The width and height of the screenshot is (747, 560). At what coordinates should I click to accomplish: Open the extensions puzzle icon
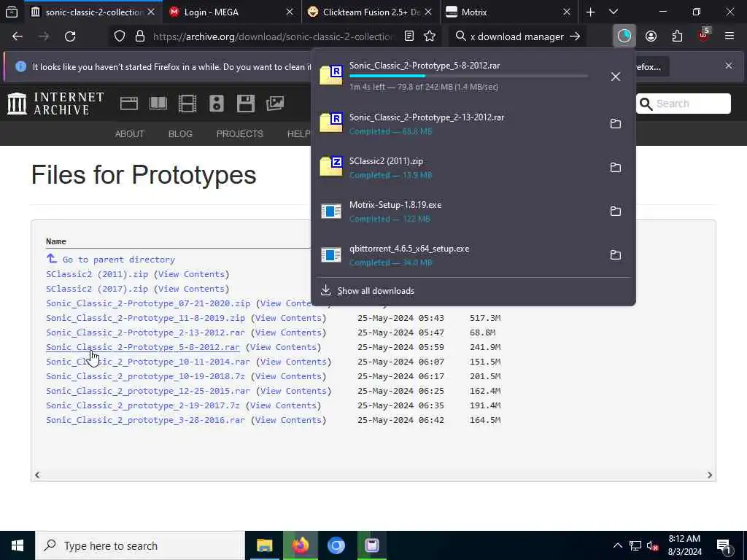tap(677, 36)
